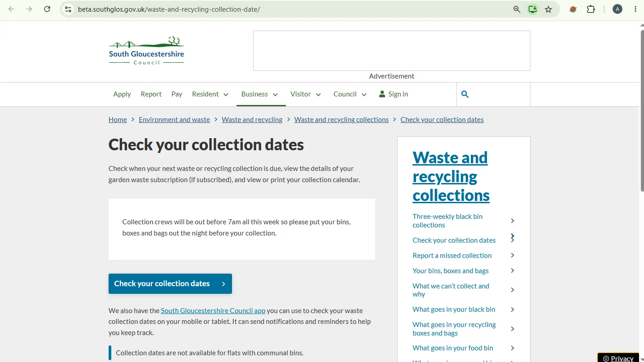Reload the page with the refresh icon
The height and width of the screenshot is (362, 644).
(47, 9)
